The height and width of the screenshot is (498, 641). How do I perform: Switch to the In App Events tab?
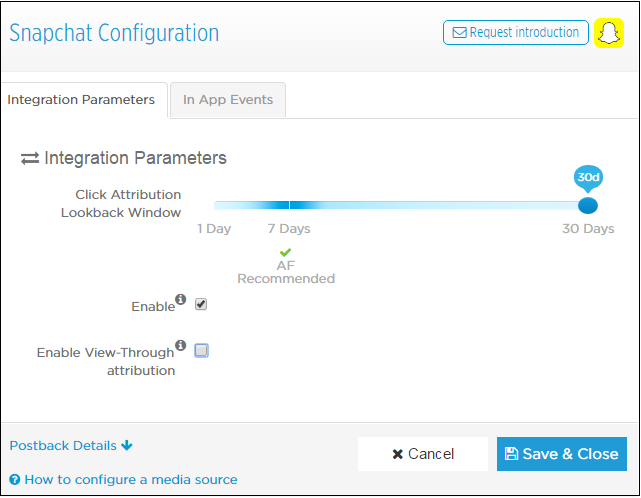[x=228, y=100]
